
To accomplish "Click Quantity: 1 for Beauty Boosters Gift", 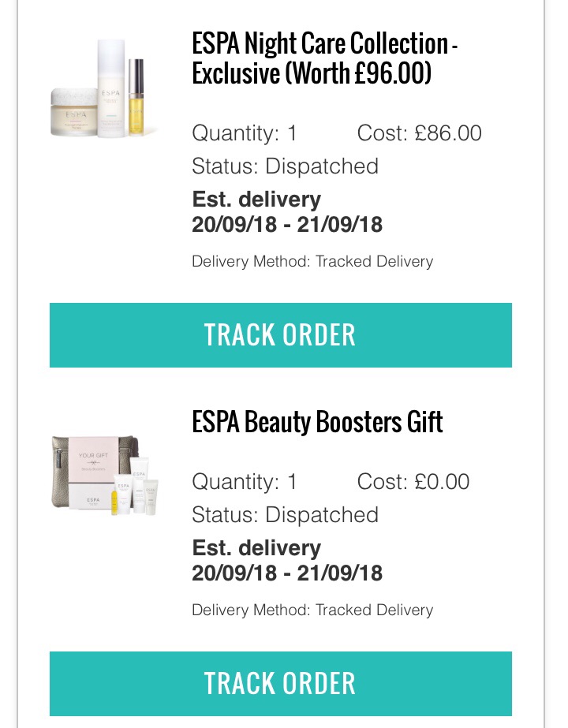I will (245, 481).
